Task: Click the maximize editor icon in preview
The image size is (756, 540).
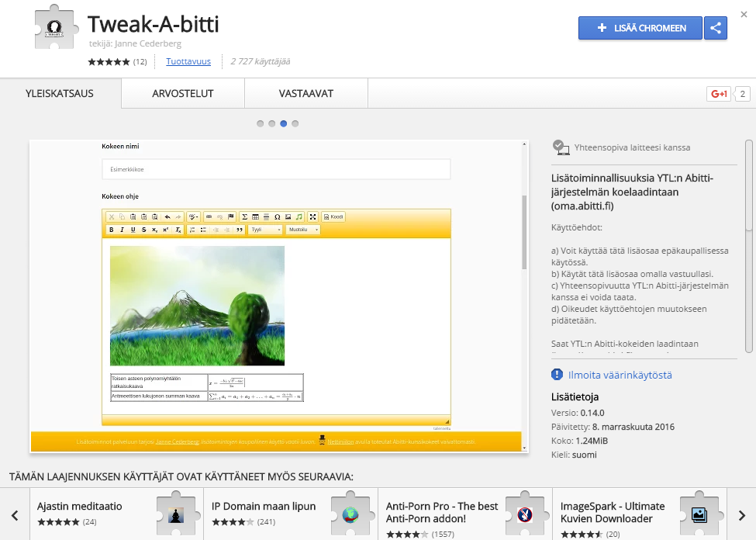Action: [313, 216]
